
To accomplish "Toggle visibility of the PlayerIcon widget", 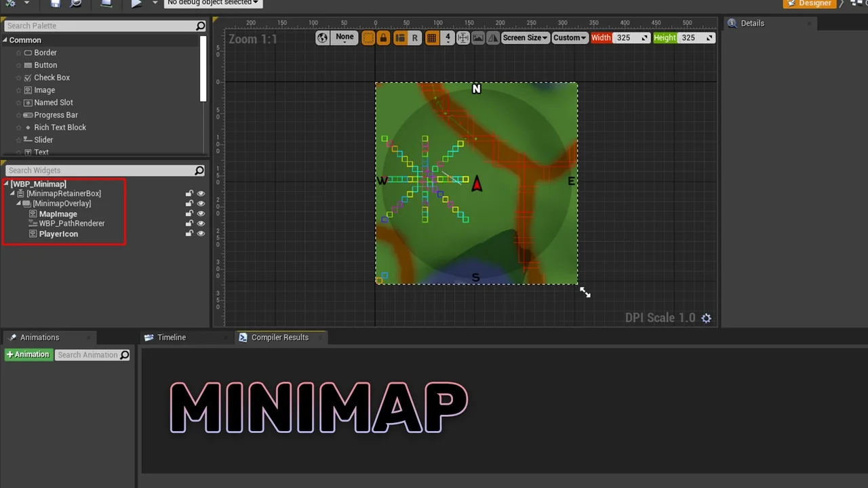I will click(201, 234).
